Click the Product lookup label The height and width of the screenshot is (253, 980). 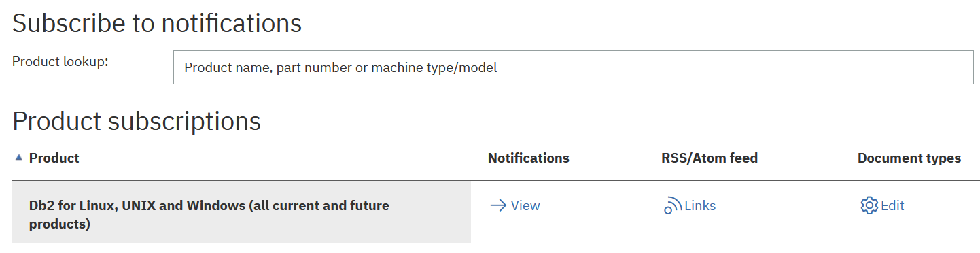click(60, 61)
